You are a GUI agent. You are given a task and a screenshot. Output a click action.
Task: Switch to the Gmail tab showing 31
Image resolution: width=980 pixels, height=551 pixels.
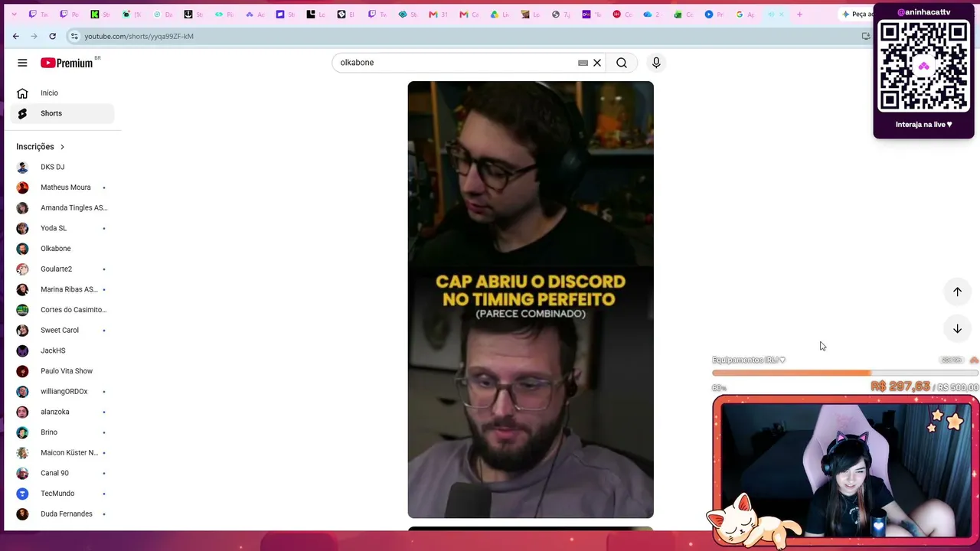pyautogui.click(x=438, y=14)
